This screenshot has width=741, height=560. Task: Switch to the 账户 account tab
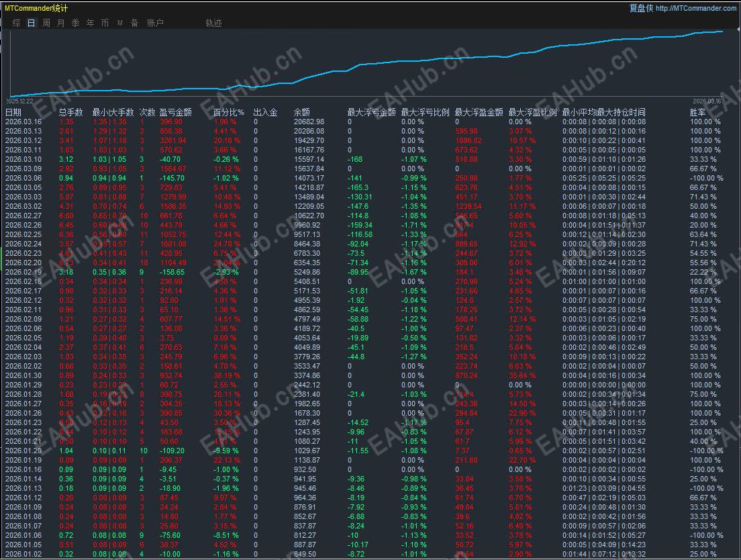coord(155,23)
